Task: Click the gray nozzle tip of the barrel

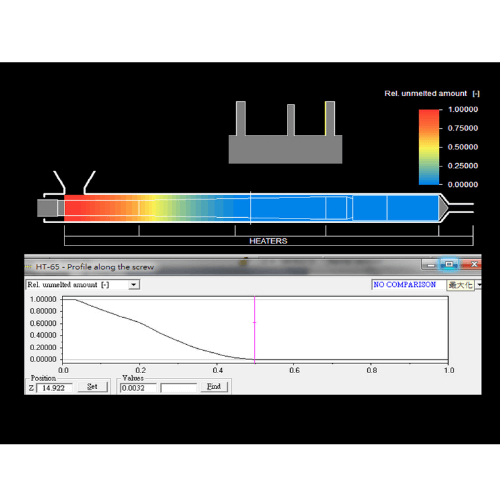Action: [x=444, y=208]
